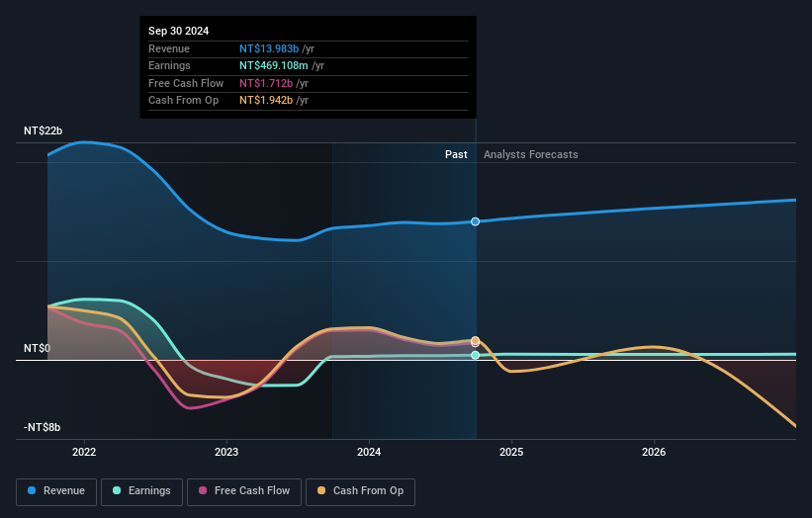Click the 2023 axis label
This screenshot has width=812, height=518.
(226, 453)
